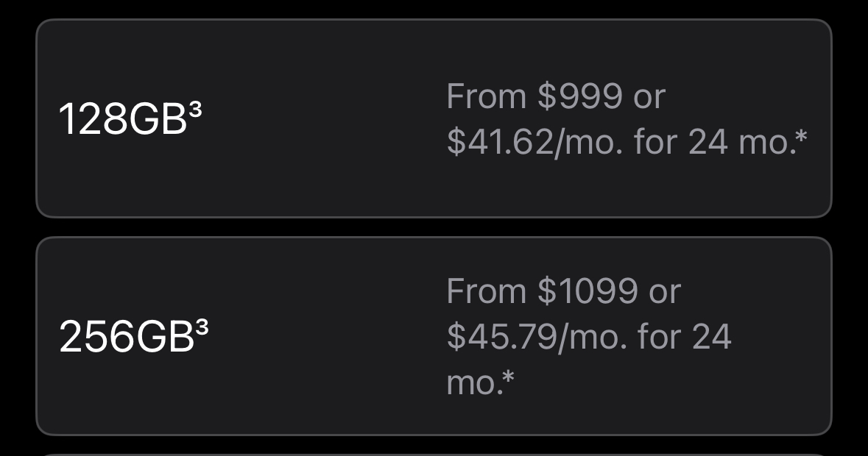Click the "$45.79/mo. for 24" text
Viewport: 868px width, 456px height.
(588, 337)
